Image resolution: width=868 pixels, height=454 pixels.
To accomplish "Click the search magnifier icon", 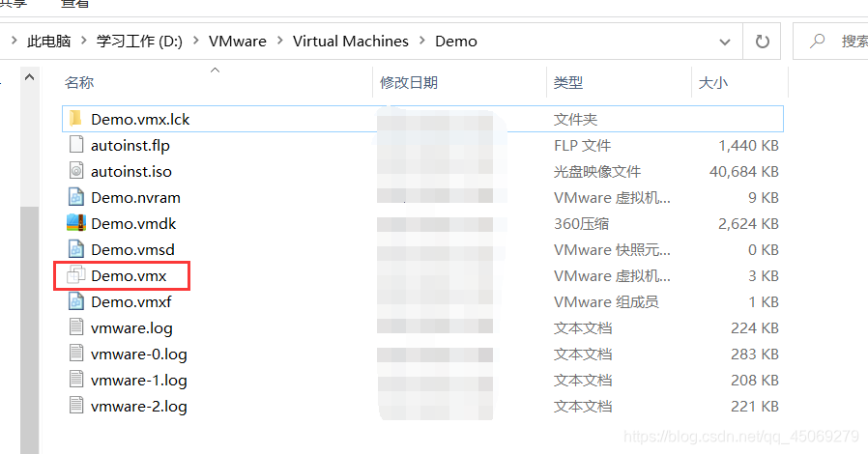I will [x=817, y=41].
